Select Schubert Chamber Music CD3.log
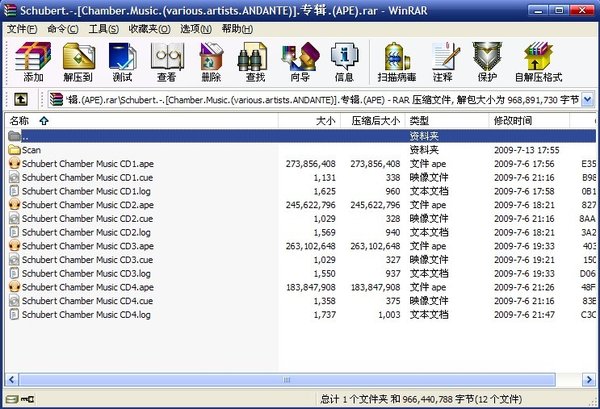600x409 pixels. point(86,274)
